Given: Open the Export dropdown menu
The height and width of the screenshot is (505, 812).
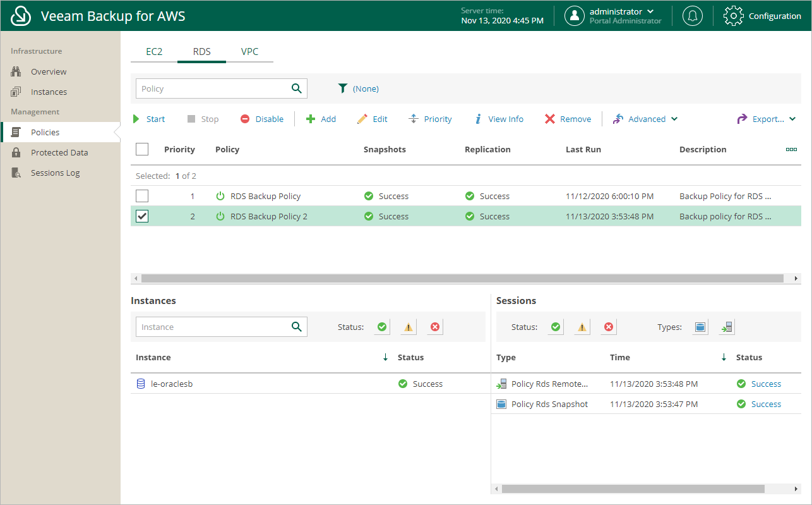Looking at the screenshot, I should point(792,119).
